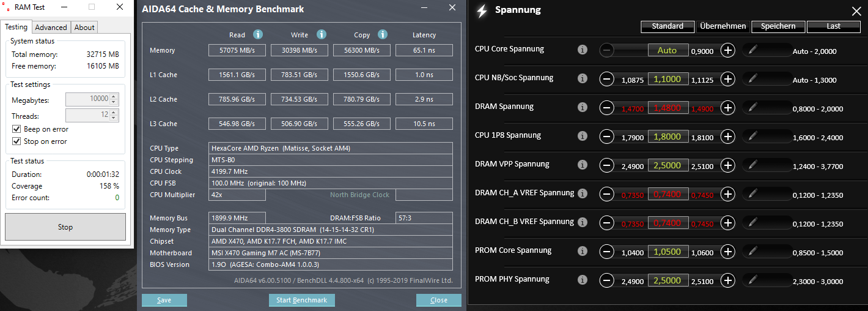The height and width of the screenshot is (311, 868).
Task: Click minus icon for PROM PHY Spannung
Action: click(x=606, y=280)
